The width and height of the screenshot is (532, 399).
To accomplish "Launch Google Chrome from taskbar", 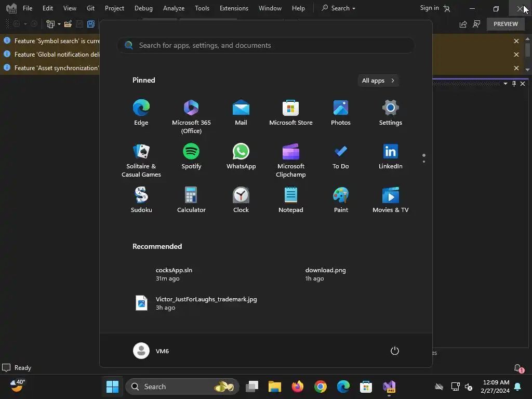I will tap(320, 387).
